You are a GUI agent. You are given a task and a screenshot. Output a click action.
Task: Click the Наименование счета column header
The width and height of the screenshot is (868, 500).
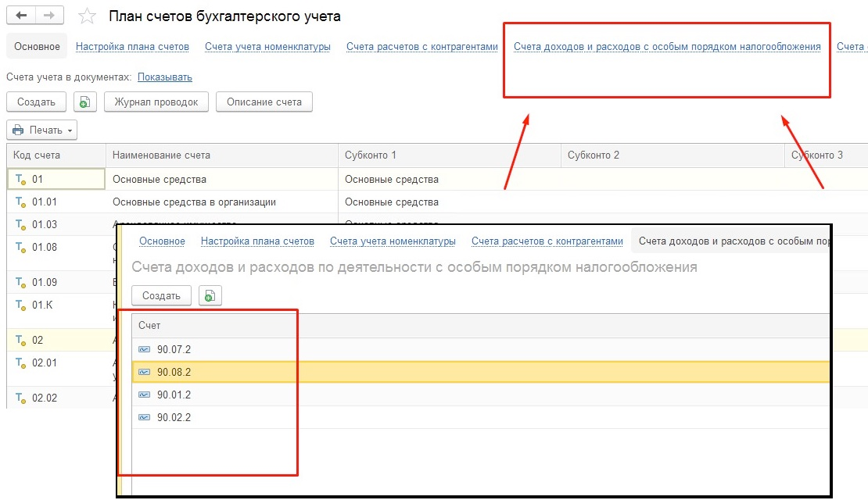click(x=221, y=155)
